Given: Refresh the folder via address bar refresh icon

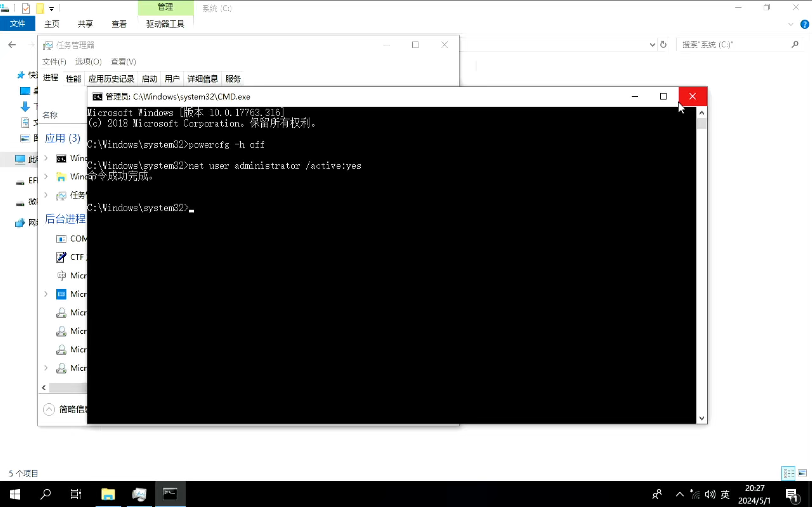Looking at the screenshot, I should point(664,44).
